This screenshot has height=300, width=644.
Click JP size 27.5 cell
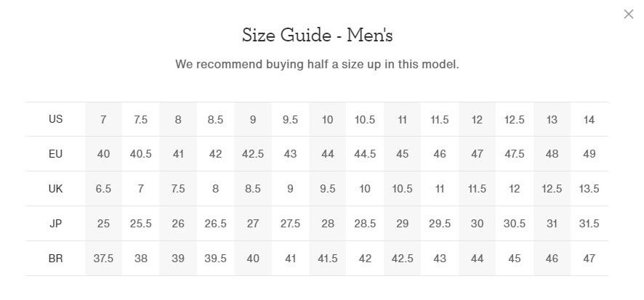tap(290, 224)
